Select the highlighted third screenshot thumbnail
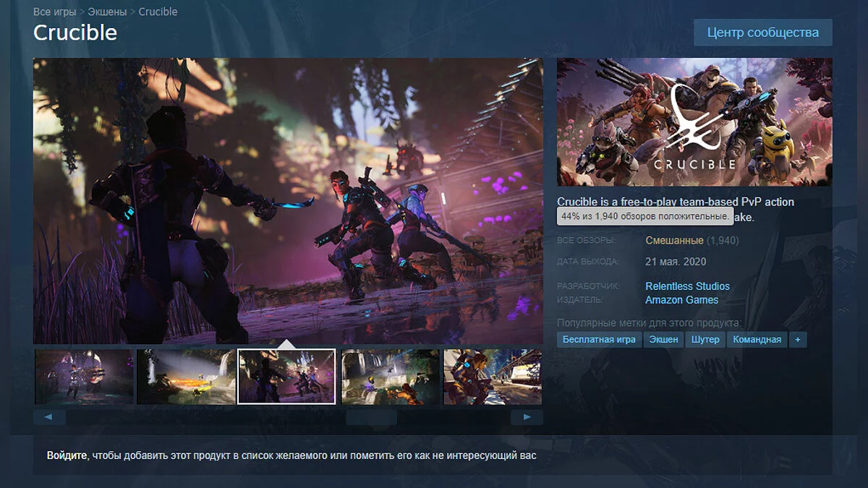This screenshot has height=488, width=868. click(287, 377)
